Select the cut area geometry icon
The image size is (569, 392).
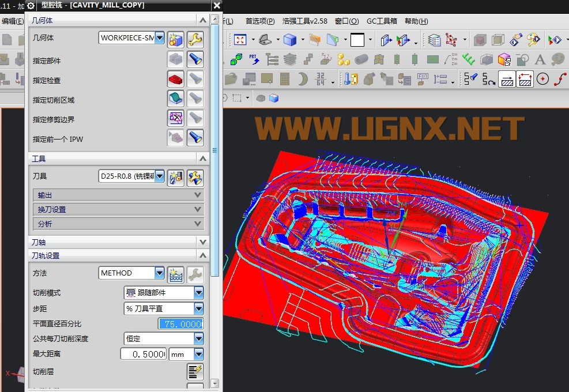176,99
